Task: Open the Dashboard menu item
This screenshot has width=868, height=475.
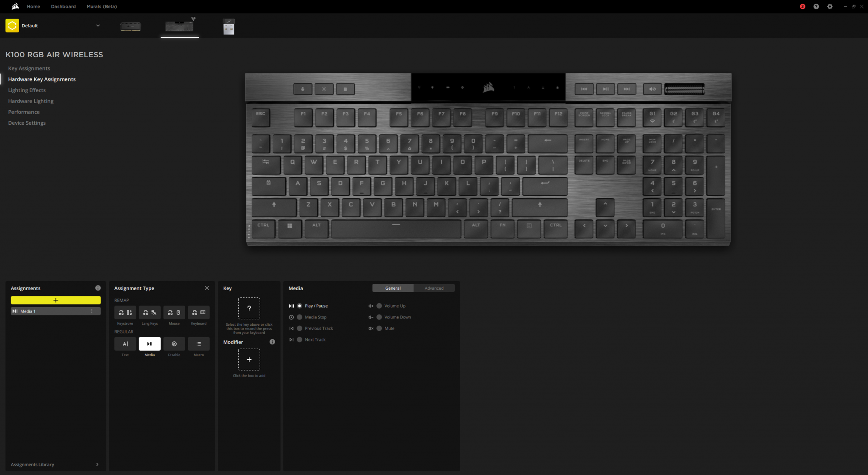Action: (63, 6)
